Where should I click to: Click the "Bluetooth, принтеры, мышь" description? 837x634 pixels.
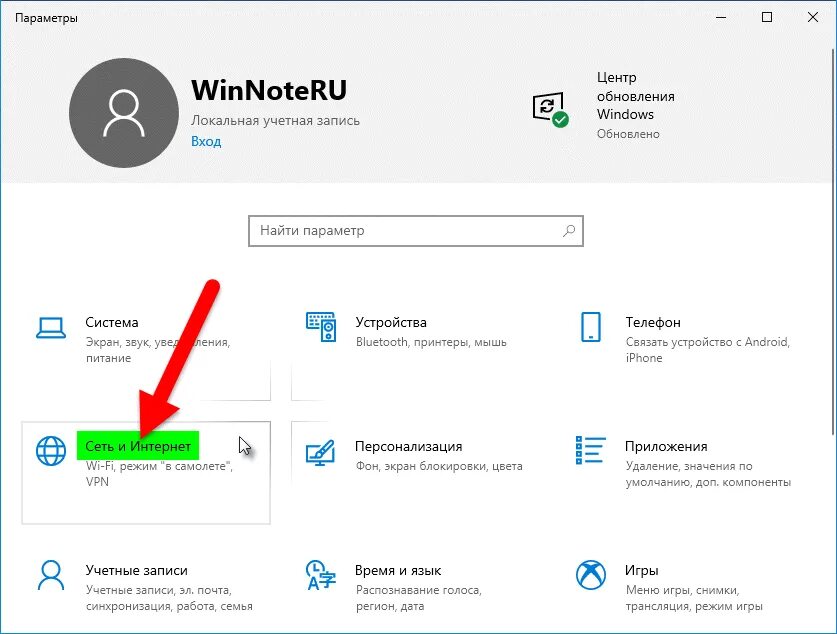(x=431, y=342)
